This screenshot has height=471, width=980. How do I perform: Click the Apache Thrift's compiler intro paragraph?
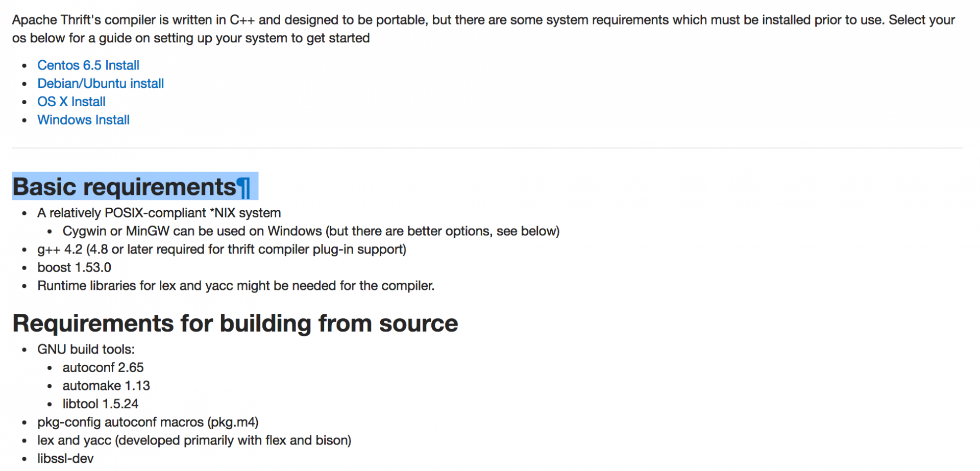click(x=483, y=29)
